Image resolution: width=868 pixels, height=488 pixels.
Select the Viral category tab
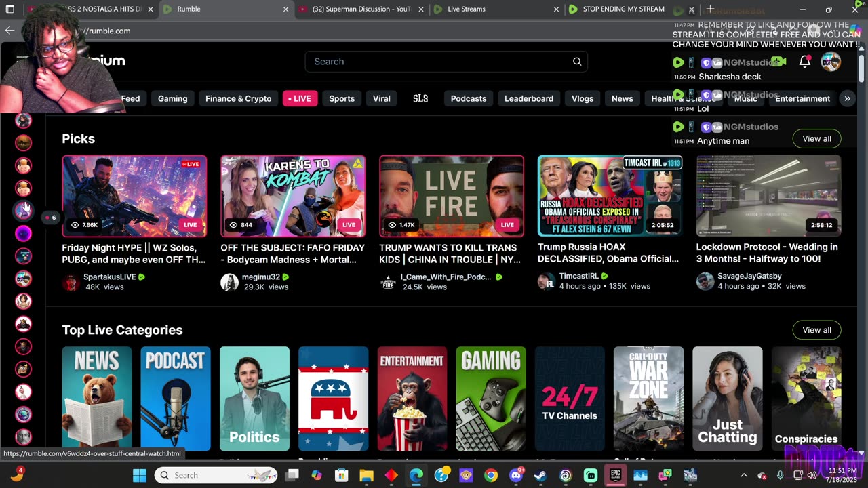tap(382, 98)
